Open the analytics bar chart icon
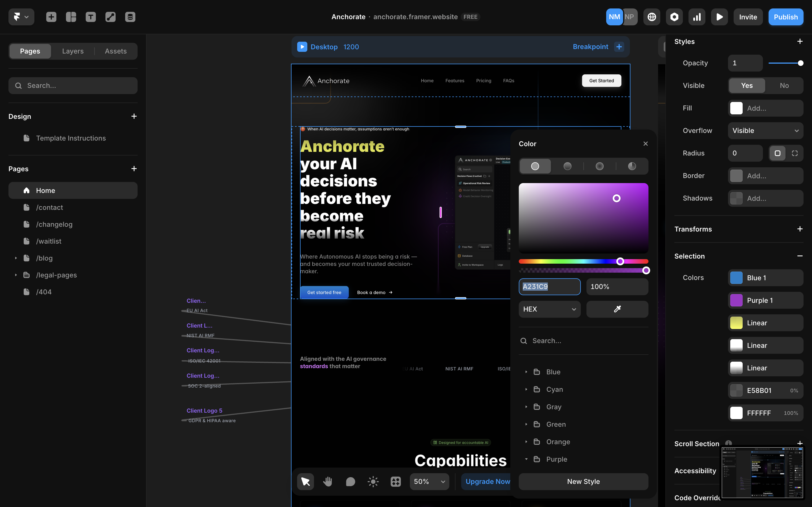812x507 pixels. click(697, 17)
